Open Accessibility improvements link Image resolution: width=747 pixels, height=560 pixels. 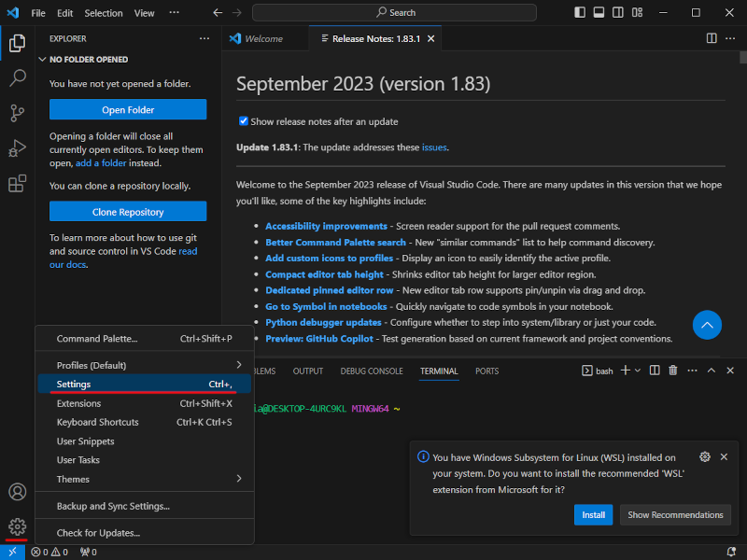[x=326, y=226]
